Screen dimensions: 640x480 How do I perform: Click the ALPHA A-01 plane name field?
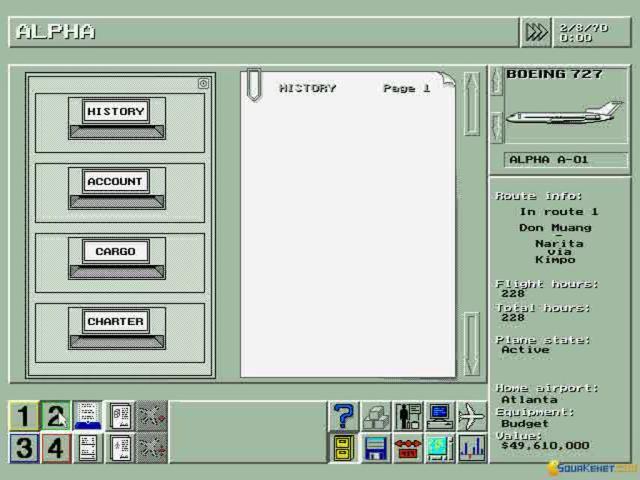(x=566, y=160)
